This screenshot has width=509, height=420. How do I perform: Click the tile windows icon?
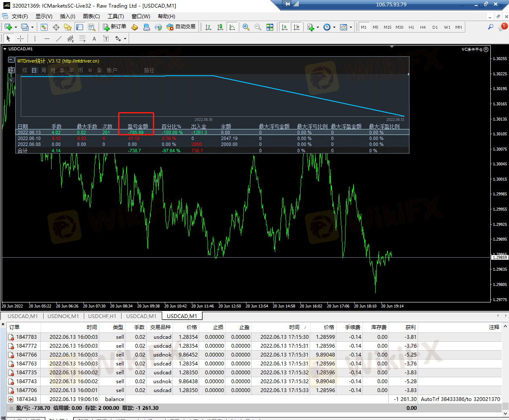(x=270, y=27)
